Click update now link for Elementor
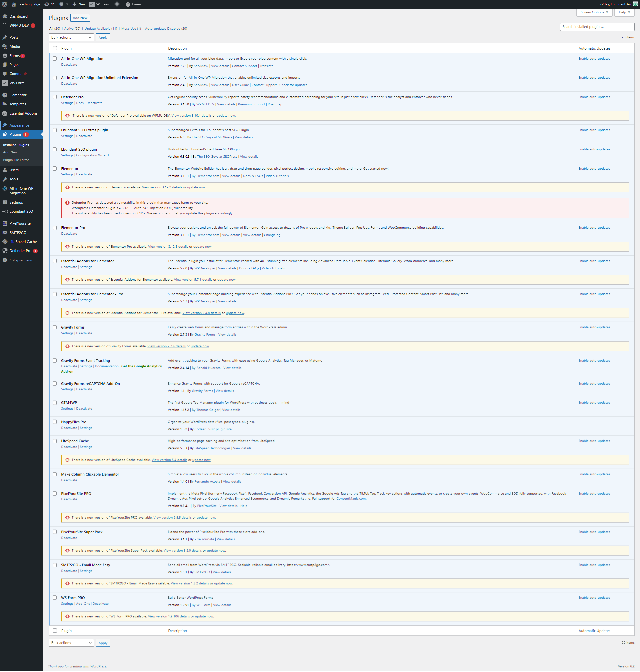640x672 pixels. click(x=196, y=187)
